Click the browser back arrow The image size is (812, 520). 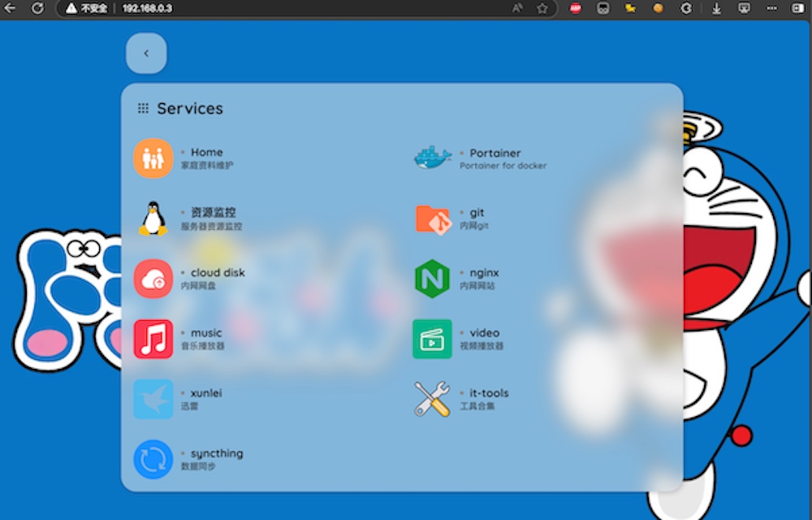pyautogui.click(x=10, y=8)
